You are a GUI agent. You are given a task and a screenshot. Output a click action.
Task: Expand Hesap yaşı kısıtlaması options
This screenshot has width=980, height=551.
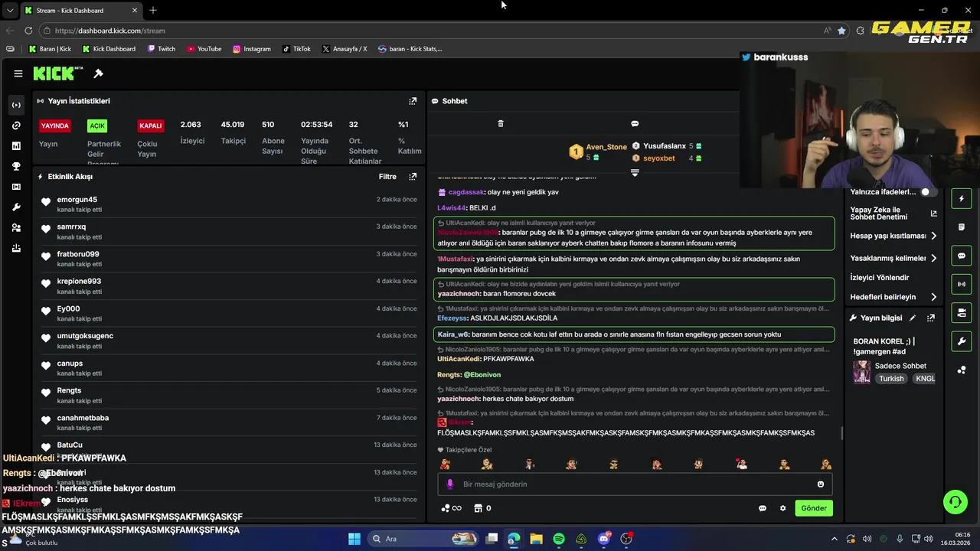click(893, 236)
